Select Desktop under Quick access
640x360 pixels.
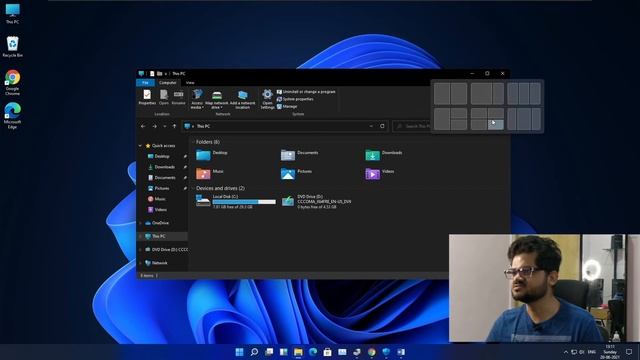click(162, 156)
